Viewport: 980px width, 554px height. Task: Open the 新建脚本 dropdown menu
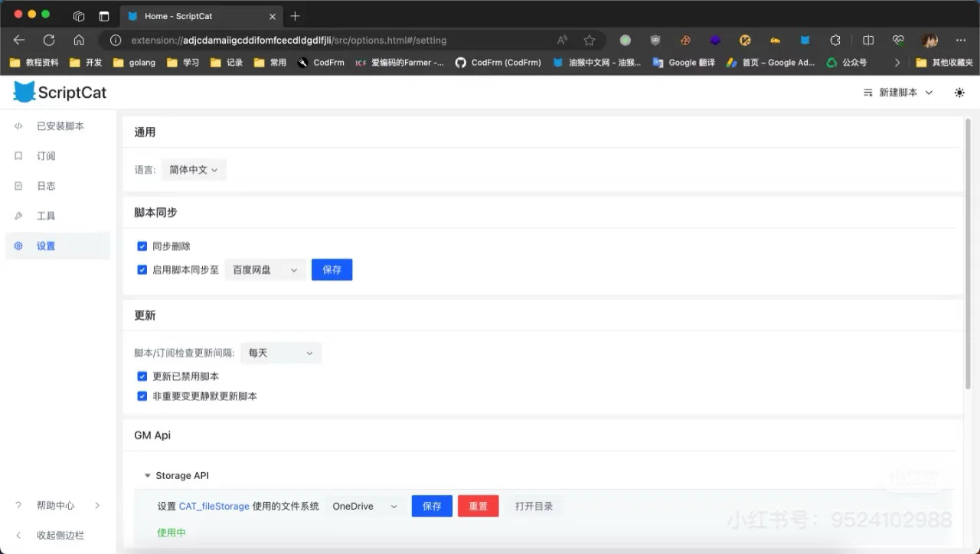(898, 93)
